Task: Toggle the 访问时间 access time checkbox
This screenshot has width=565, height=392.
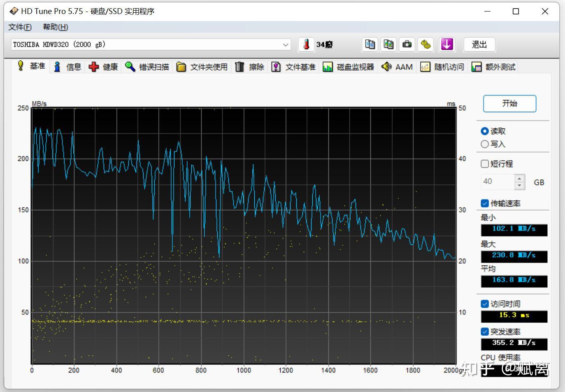Action: click(485, 304)
